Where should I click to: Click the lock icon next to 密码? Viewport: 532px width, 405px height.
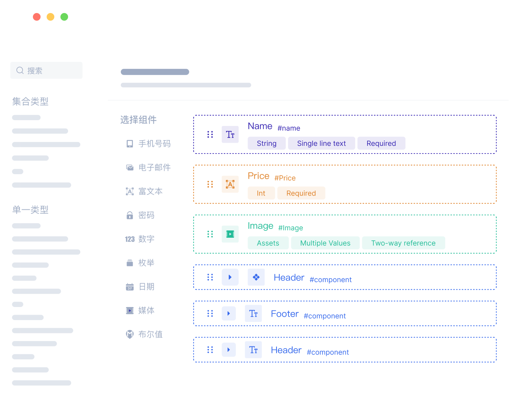click(130, 216)
